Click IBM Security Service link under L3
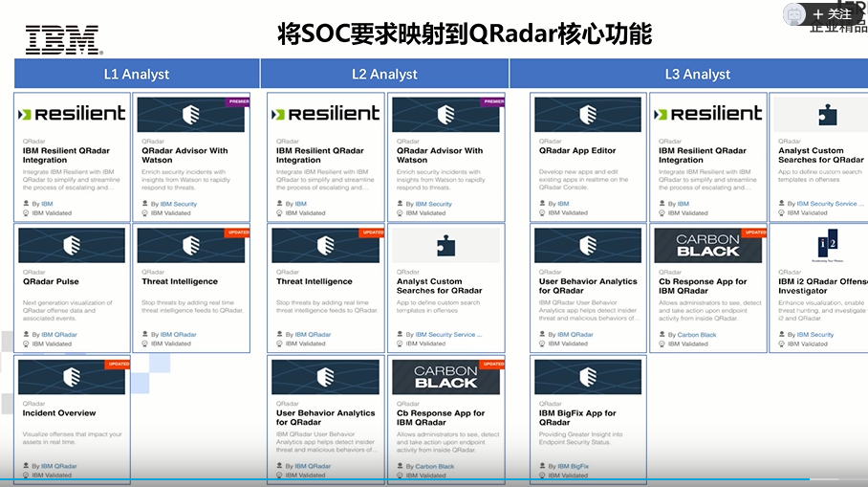 point(830,204)
